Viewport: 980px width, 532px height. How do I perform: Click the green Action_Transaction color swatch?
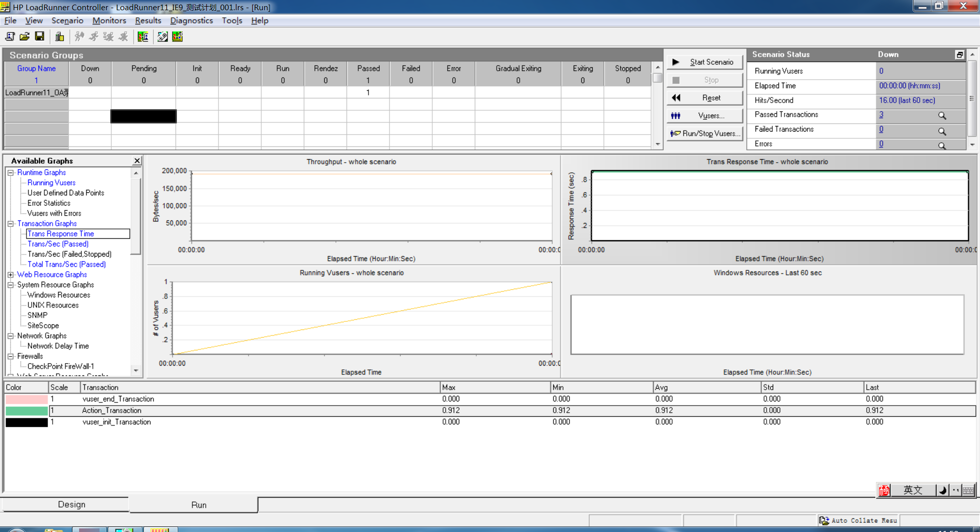pos(27,411)
